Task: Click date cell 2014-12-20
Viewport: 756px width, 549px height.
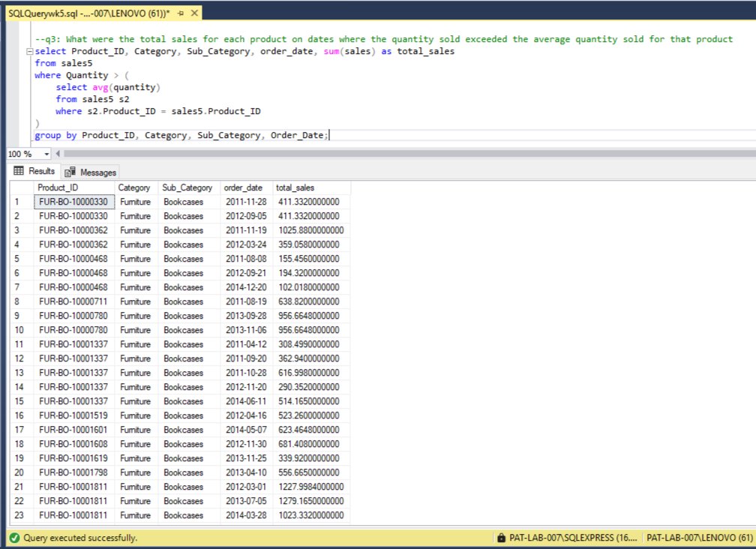Action: (x=246, y=287)
